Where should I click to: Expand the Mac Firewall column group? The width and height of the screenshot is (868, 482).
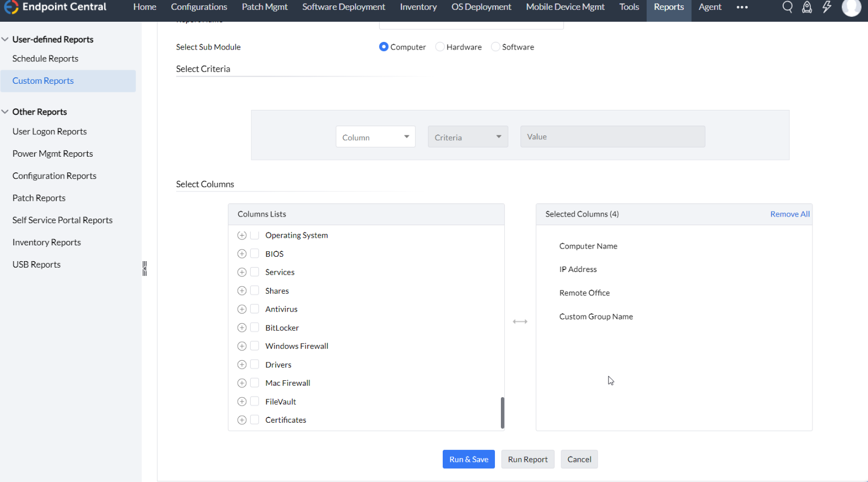click(242, 383)
